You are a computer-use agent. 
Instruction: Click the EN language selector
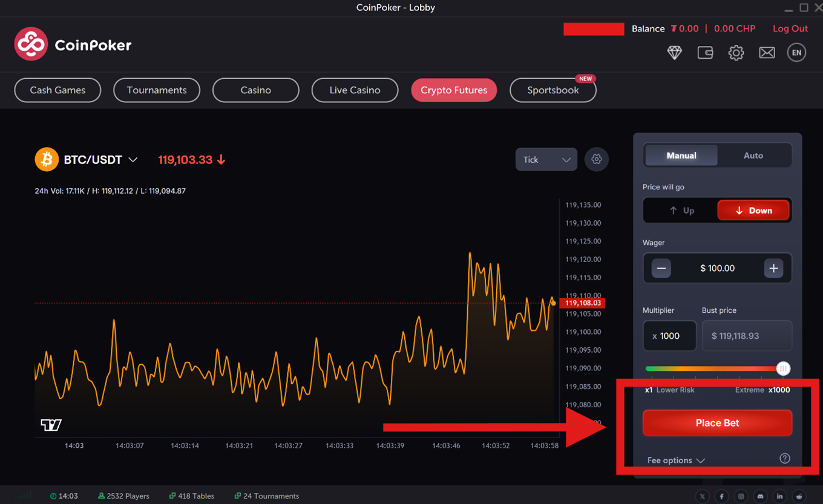[x=796, y=53]
